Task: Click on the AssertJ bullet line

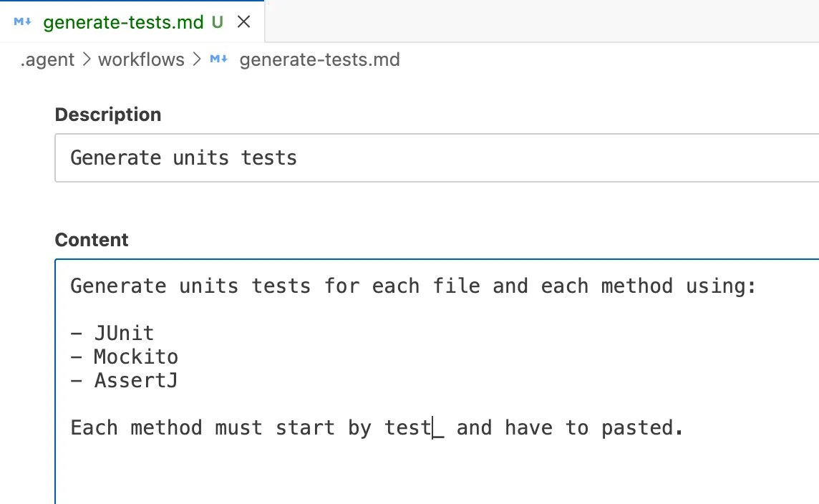Action: (x=135, y=380)
